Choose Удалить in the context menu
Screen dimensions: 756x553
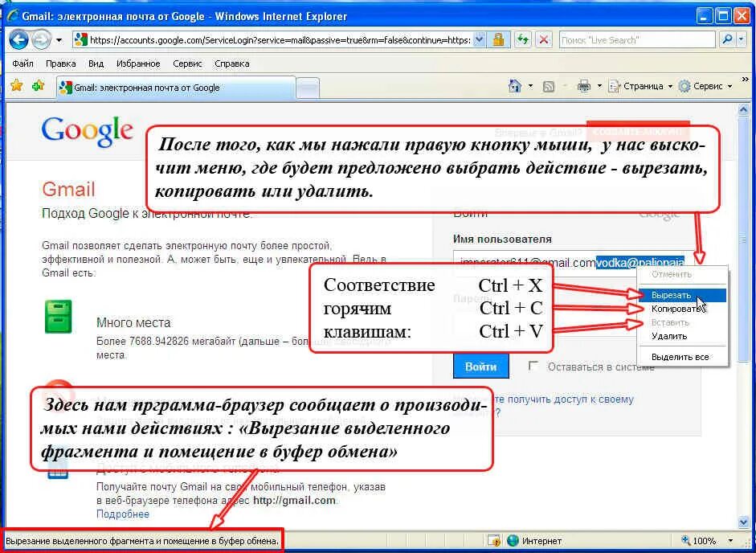pyautogui.click(x=682, y=336)
